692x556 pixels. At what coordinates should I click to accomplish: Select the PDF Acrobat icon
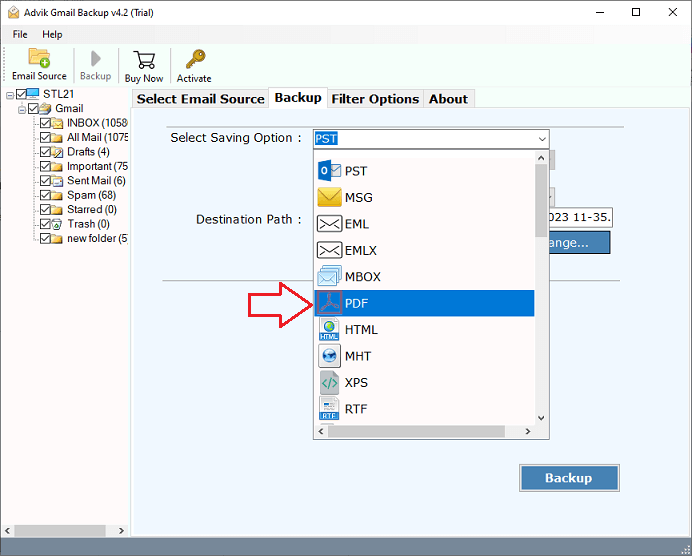coord(329,303)
